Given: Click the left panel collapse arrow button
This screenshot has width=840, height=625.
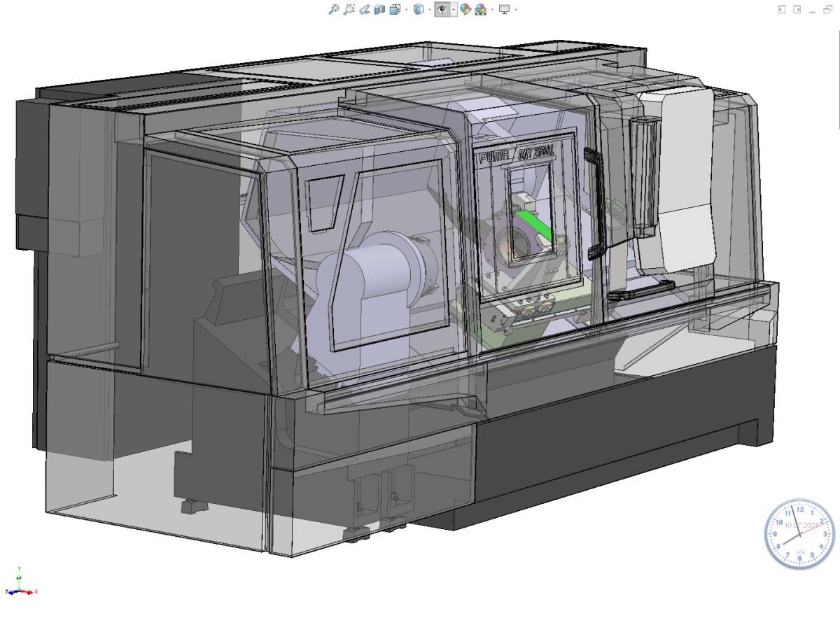Looking at the screenshot, I should pos(782,9).
